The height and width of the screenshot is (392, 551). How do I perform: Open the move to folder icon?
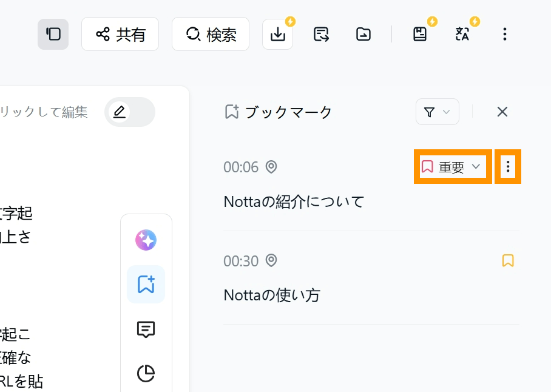click(363, 34)
